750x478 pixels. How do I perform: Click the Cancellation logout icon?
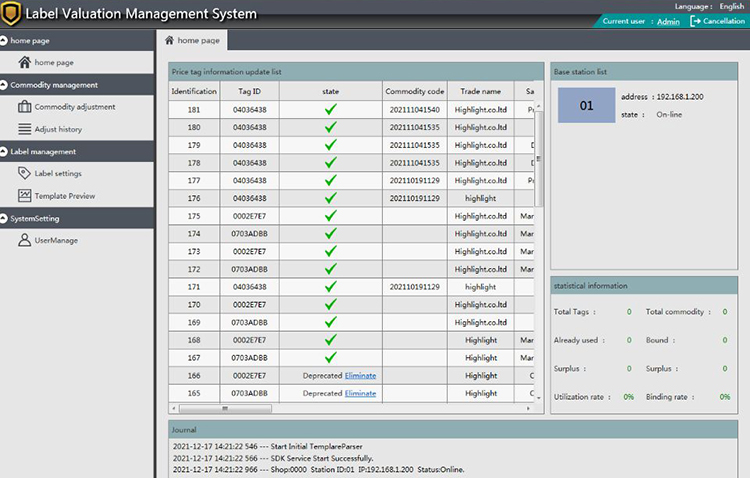(696, 21)
